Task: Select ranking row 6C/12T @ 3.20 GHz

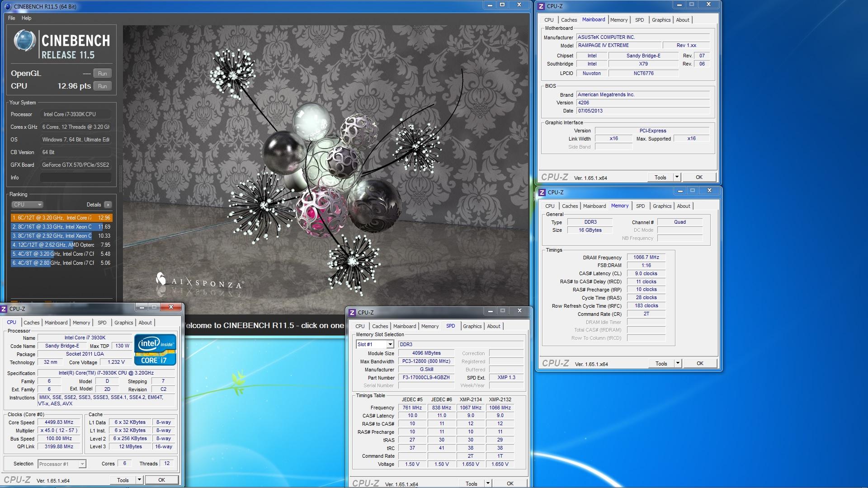Action: tap(61, 218)
